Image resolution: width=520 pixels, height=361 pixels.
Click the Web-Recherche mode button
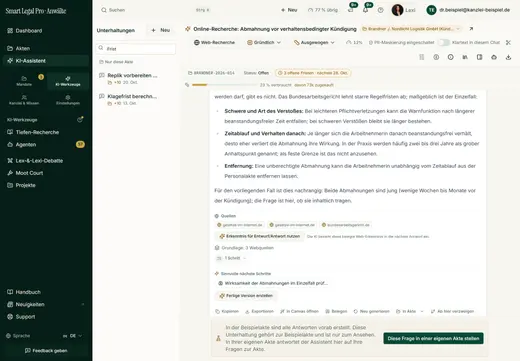[215, 42]
